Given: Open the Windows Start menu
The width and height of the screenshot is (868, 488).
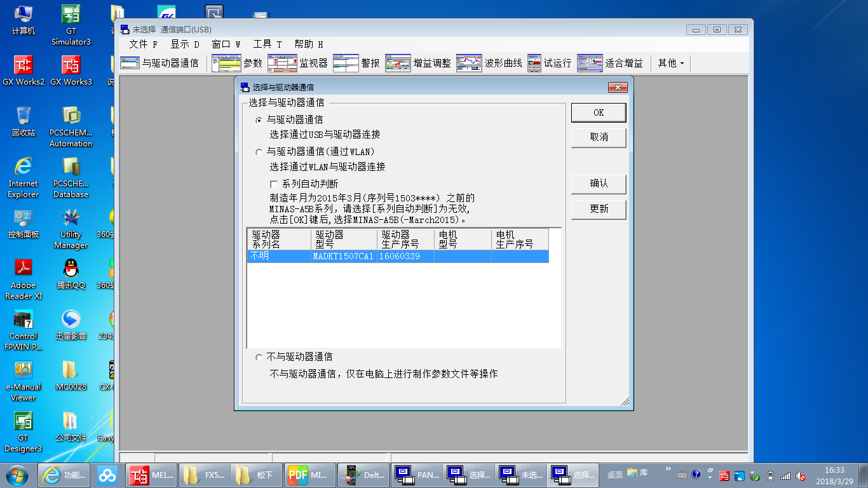Looking at the screenshot, I should (x=17, y=475).
